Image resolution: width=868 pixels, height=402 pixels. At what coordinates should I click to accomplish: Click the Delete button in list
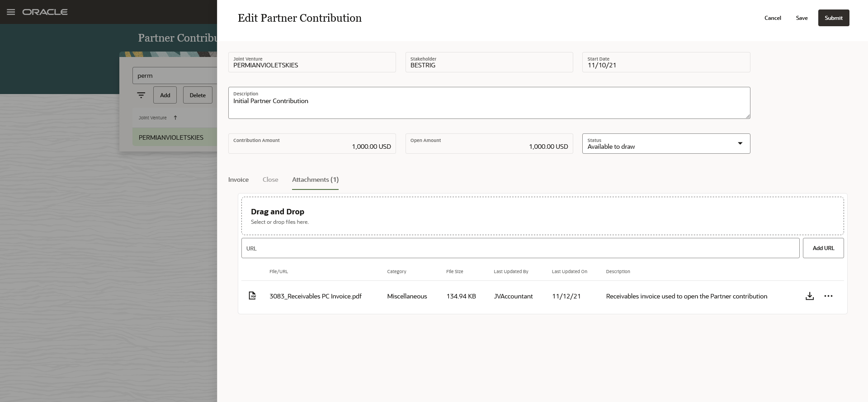pyautogui.click(x=198, y=95)
